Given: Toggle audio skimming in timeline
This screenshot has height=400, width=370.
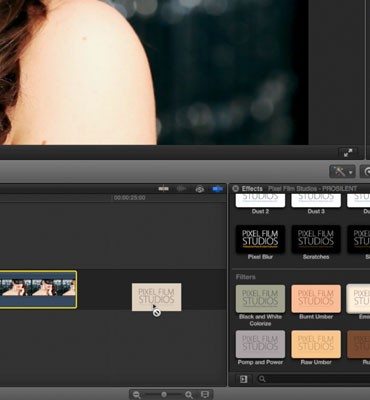Looking at the screenshot, I should pos(181,189).
